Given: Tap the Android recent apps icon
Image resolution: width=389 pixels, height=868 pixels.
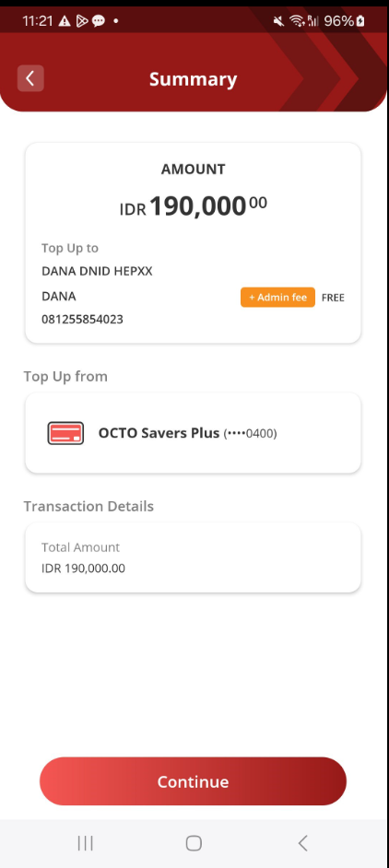Looking at the screenshot, I should click(86, 843).
